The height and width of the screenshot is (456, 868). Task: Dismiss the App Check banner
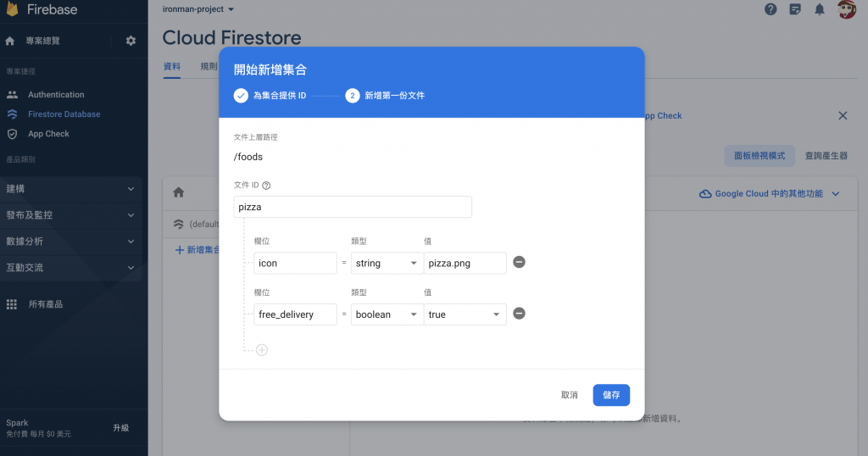click(843, 115)
